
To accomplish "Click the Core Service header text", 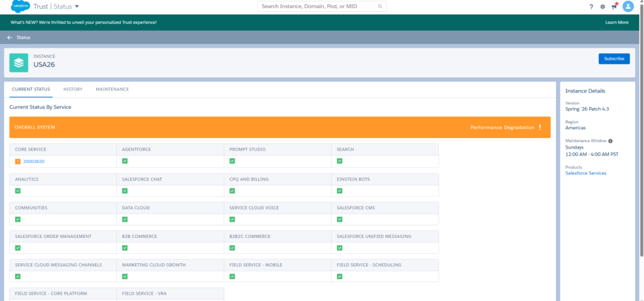I will 30,149.
